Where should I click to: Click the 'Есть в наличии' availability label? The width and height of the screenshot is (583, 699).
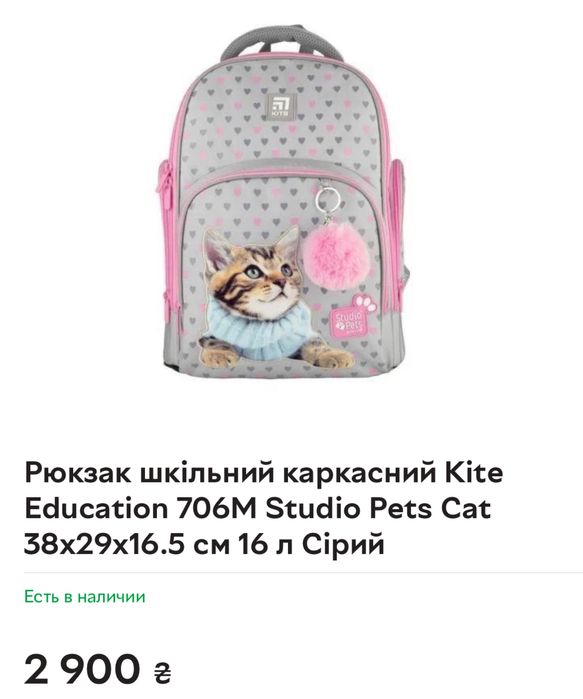pos(85,596)
